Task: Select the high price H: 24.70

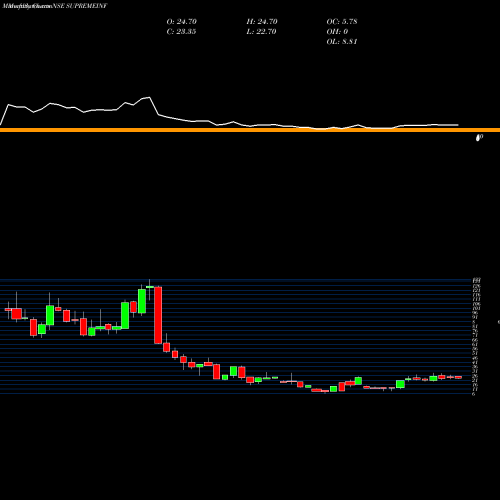Action: [x=262, y=21]
